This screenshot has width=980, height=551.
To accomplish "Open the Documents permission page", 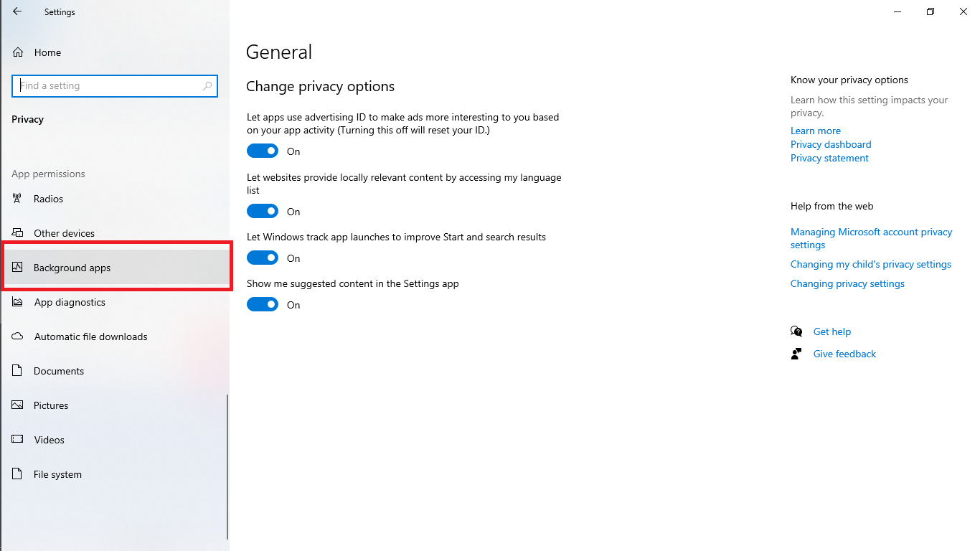I will coord(59,371).
